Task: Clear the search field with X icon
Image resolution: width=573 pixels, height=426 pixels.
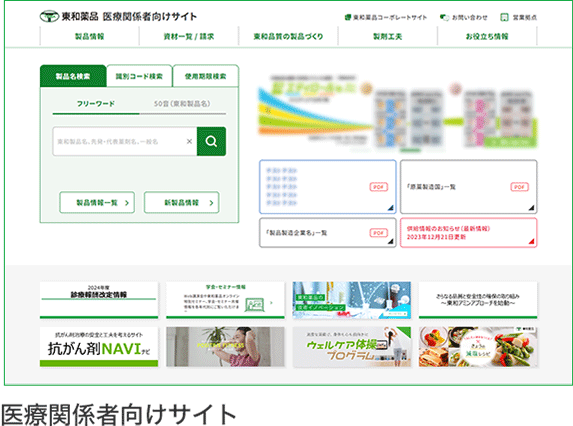Action: click(x=189, y=141)
